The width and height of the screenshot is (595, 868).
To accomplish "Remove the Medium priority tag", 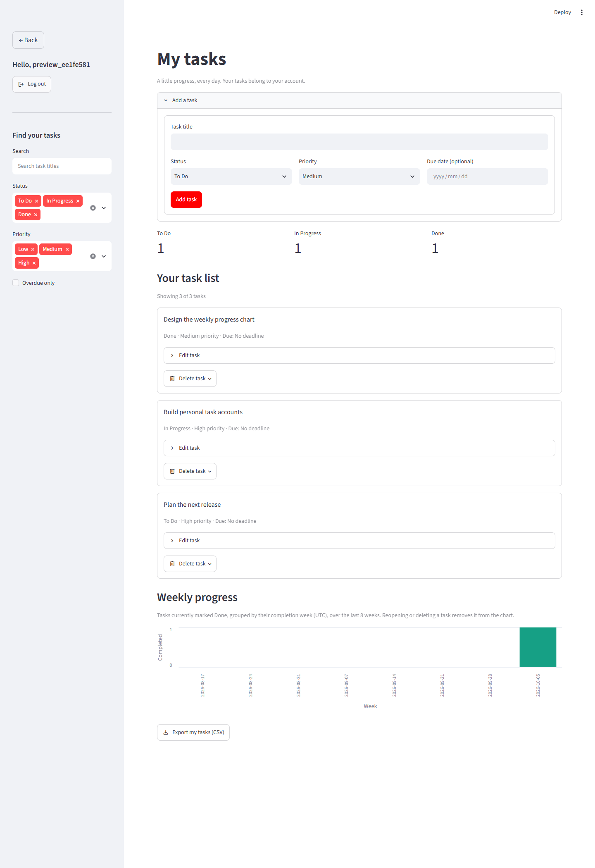I will (x=67, y=250).
